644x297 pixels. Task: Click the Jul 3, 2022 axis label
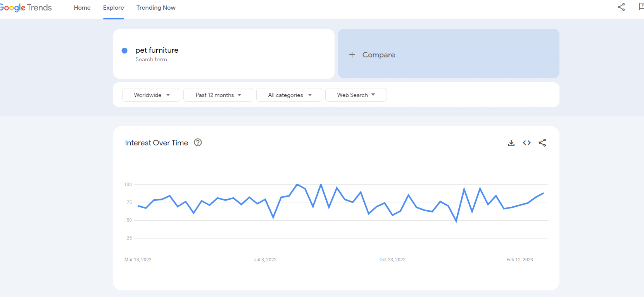[x=265, y=260]
